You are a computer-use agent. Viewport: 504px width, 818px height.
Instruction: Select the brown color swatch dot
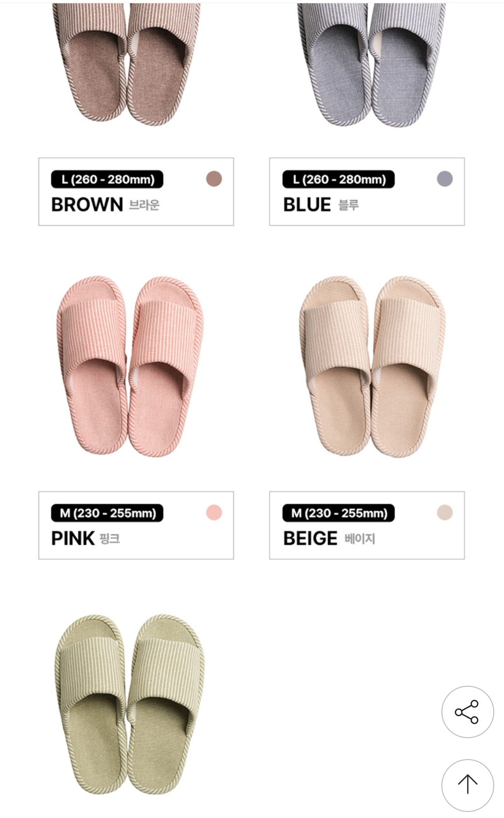point(214,179)
